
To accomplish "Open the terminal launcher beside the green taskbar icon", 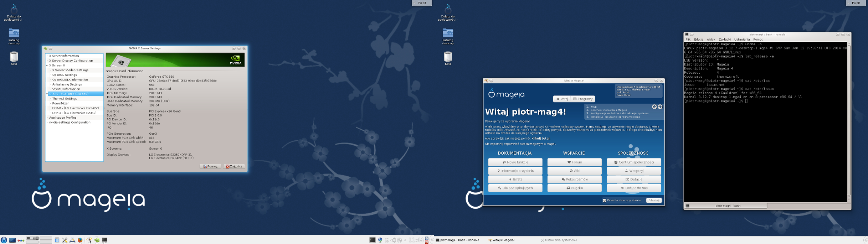I will [104, 240].
